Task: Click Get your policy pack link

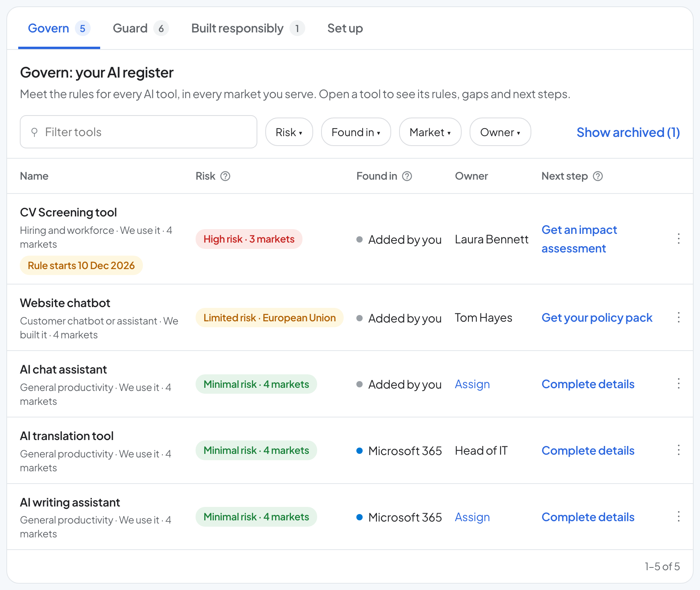Action: (x=597, y=317)
